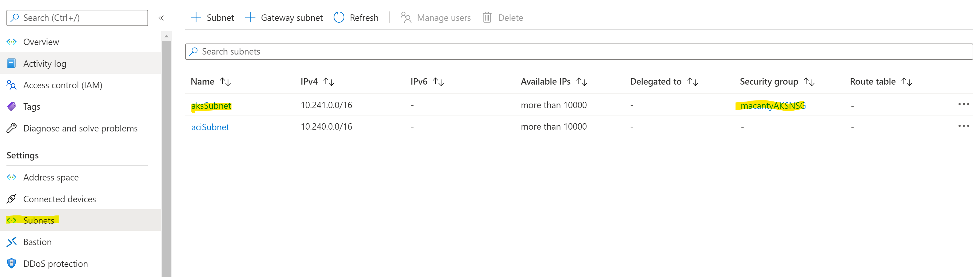The height and width of the screenshot is (277, 980).
Task: Click the plus icon beside Subnet
Action: pyautogui.click(x=196, y=17)
